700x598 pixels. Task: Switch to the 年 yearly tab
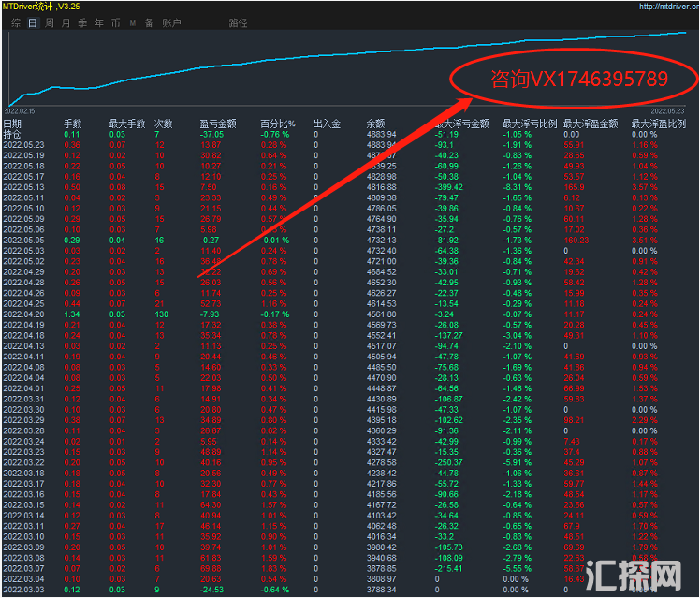click(99, 22)
